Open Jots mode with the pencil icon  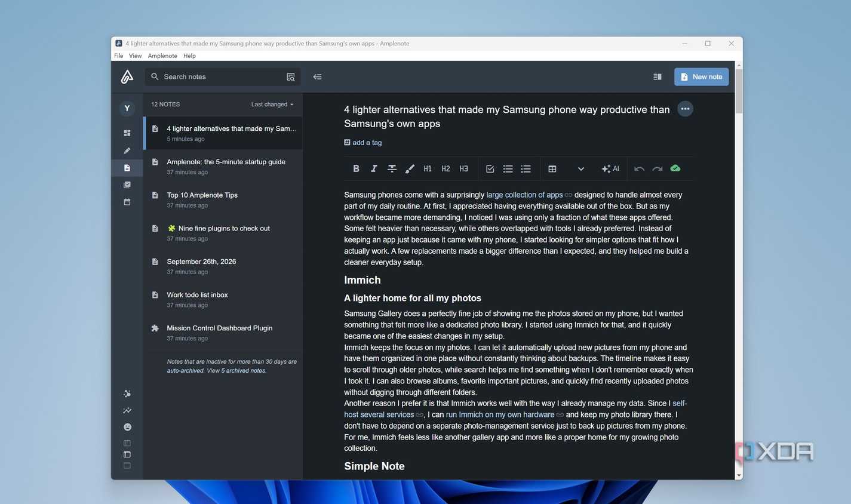[127, 150]
